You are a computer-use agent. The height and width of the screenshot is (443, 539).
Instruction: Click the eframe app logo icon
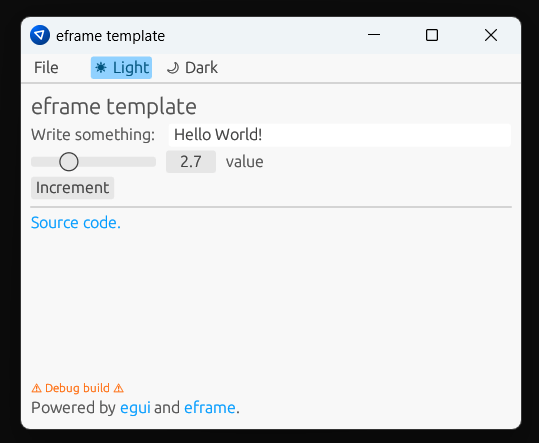point(40,35)
